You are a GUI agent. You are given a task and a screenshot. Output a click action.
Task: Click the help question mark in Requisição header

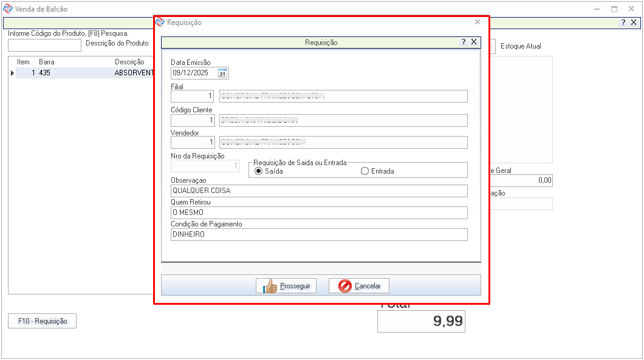464,42
